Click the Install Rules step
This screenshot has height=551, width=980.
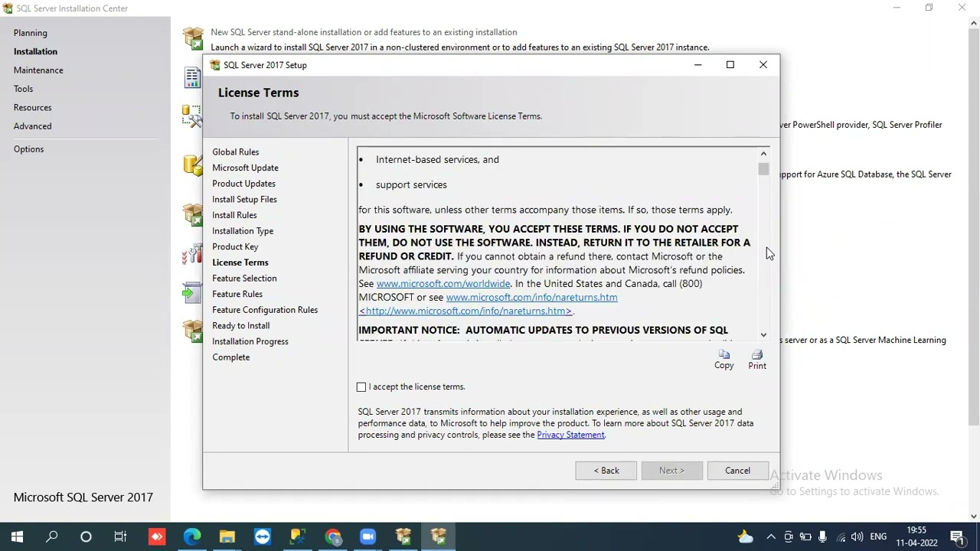pyautogui.click(x=234, y=215)
